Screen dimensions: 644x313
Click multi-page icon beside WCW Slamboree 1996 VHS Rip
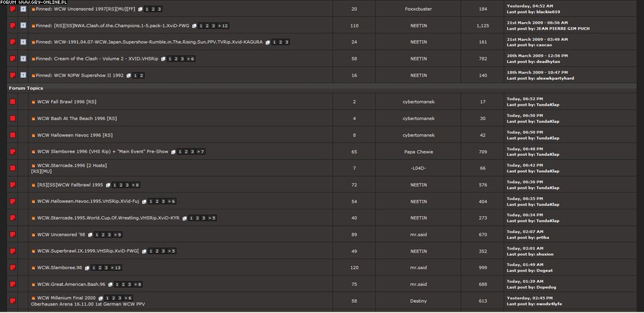coord(174,151)
